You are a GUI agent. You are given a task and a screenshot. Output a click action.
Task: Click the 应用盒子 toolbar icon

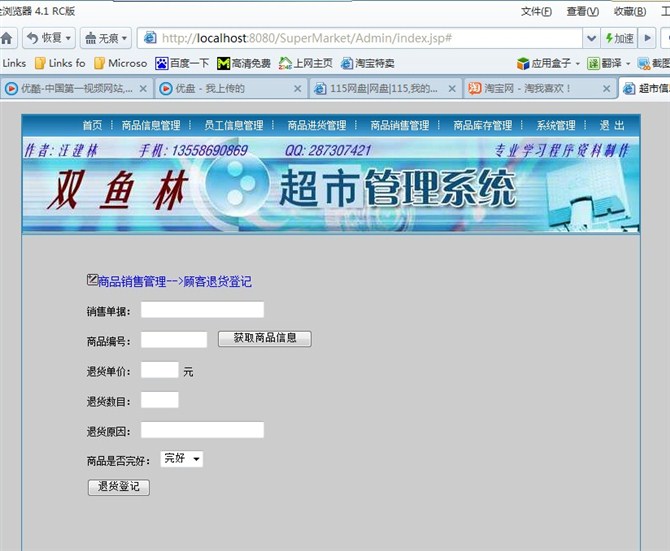543,63
